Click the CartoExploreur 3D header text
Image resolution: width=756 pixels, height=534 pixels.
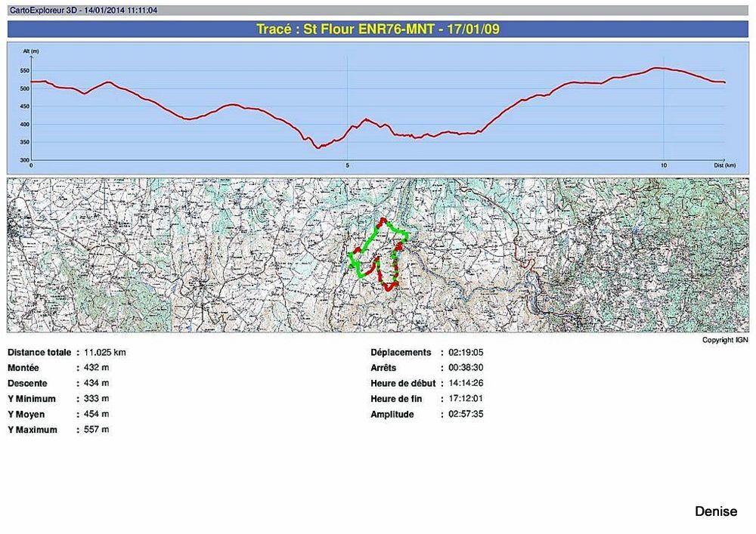click(x=83, y=11)
